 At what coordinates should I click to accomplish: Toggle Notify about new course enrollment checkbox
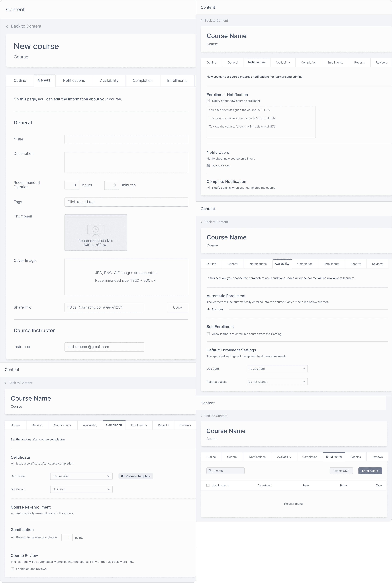tap(208, 101)
